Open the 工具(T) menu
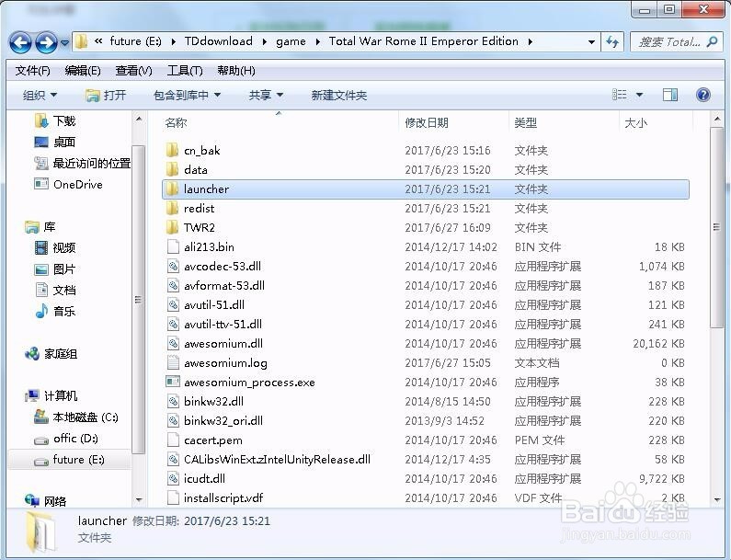The width and height of the screenshot is (731, 560). tap(185, 71)
